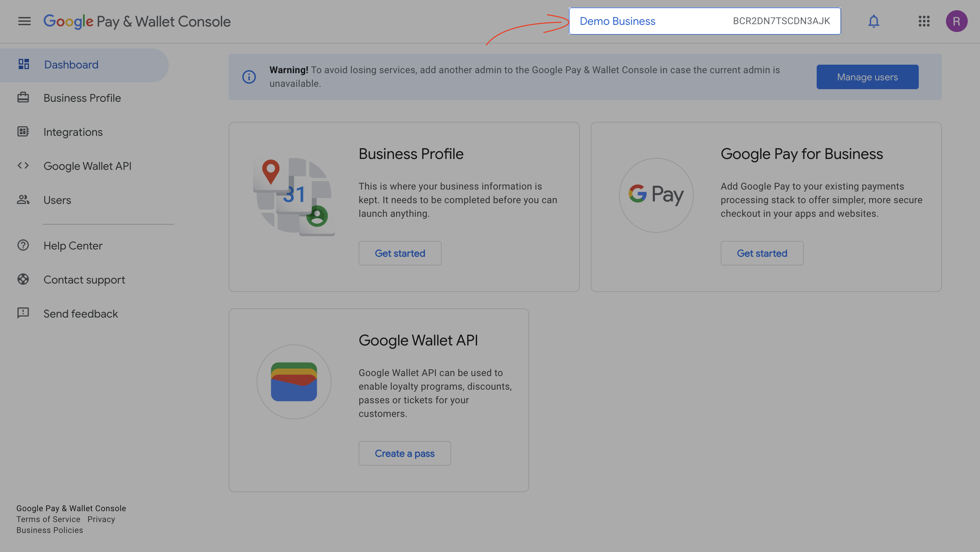The image size is (980, 552).
Task: Open Business Profile sidebar item
Action: (82, 98)
